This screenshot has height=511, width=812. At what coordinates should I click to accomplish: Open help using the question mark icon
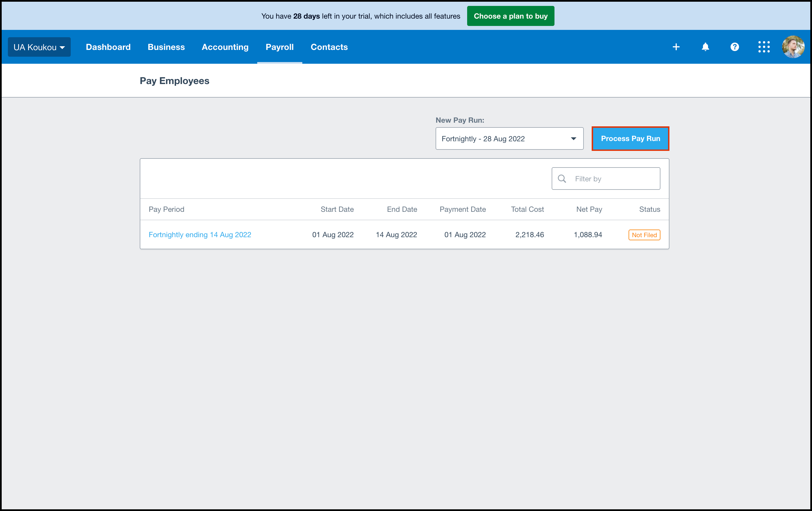[735, 47]
